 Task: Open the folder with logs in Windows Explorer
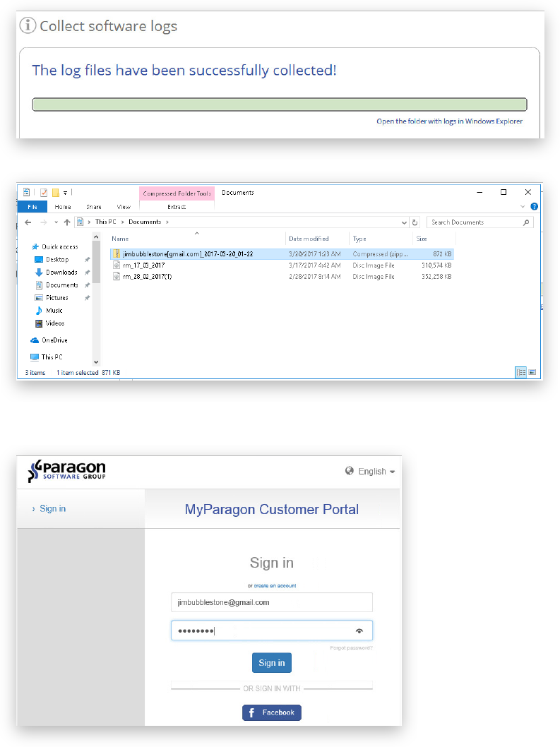(449, 121)
